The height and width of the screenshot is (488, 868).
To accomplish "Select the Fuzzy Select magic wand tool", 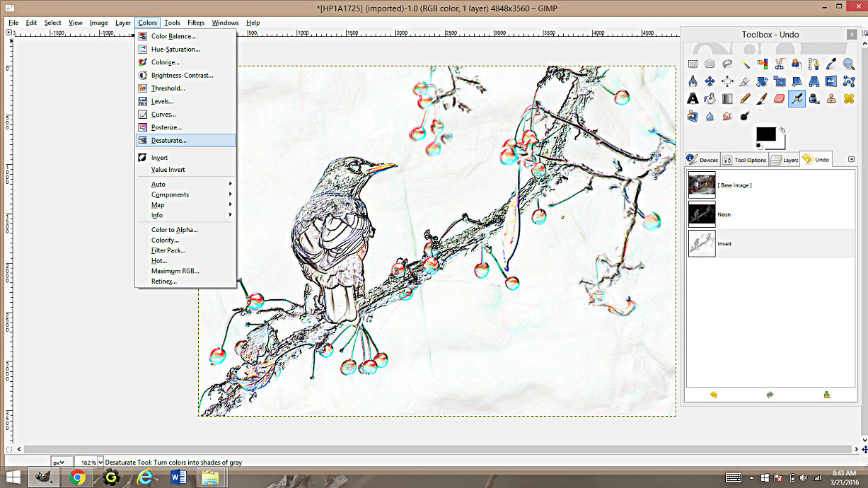I will coord(745,64).
